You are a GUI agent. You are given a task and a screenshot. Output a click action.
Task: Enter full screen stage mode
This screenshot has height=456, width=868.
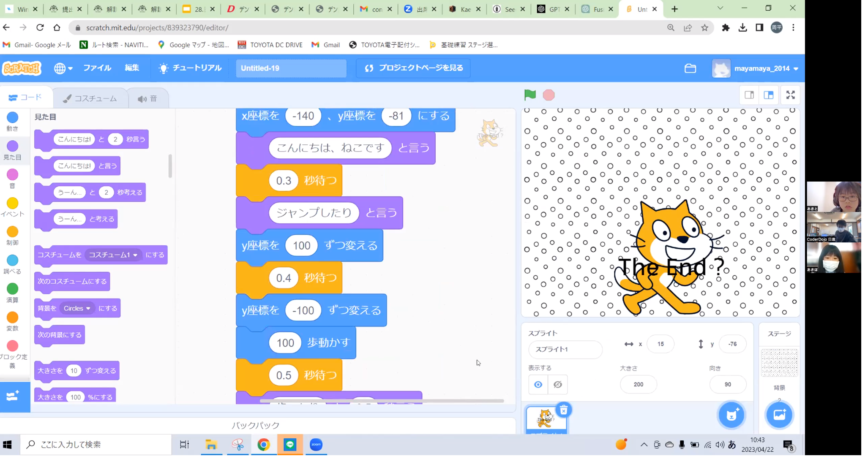pos(790,95)
